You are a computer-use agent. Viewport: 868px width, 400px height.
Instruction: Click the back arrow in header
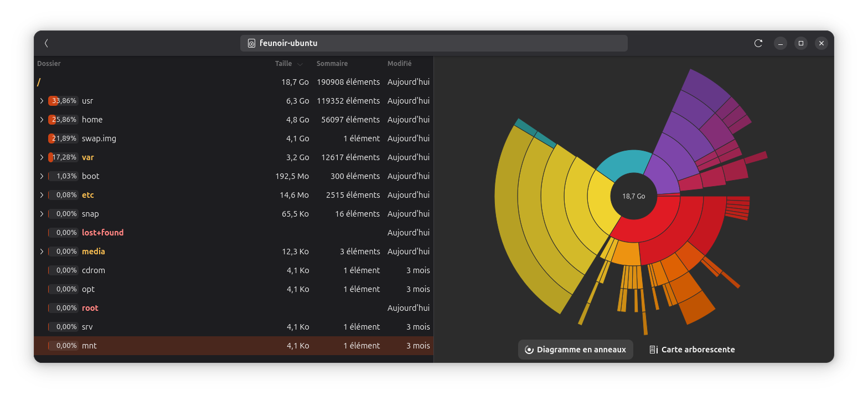[46, 43]
